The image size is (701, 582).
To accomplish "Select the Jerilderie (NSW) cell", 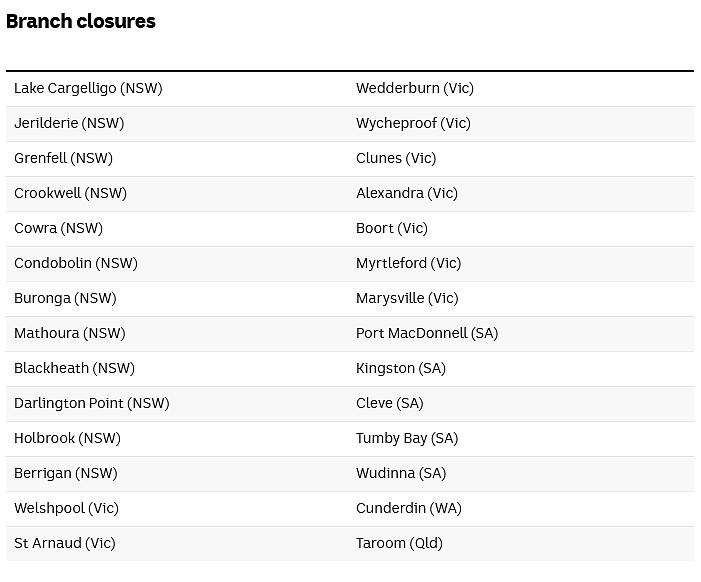I will (69, 123).
